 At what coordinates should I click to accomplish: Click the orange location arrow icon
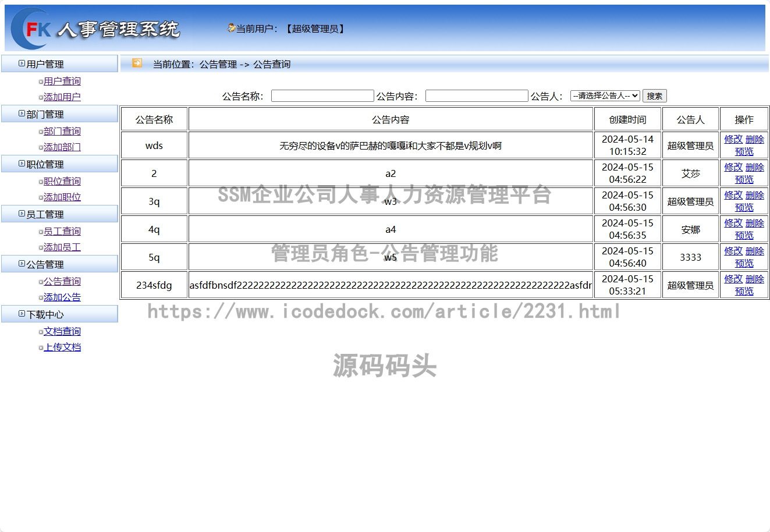(137, 63)
